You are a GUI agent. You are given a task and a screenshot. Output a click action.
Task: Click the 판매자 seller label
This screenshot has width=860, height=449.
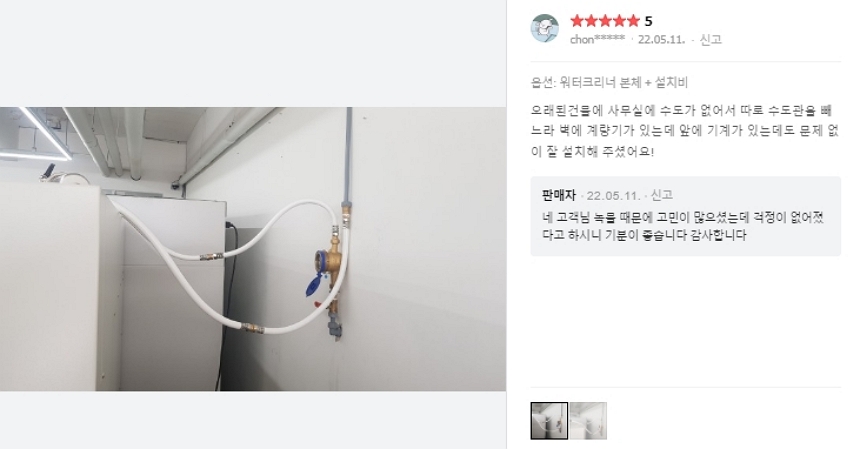point(558,195)
